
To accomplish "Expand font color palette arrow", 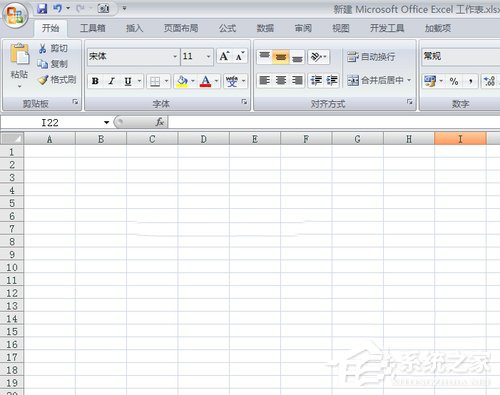I will tap(216, 81).
